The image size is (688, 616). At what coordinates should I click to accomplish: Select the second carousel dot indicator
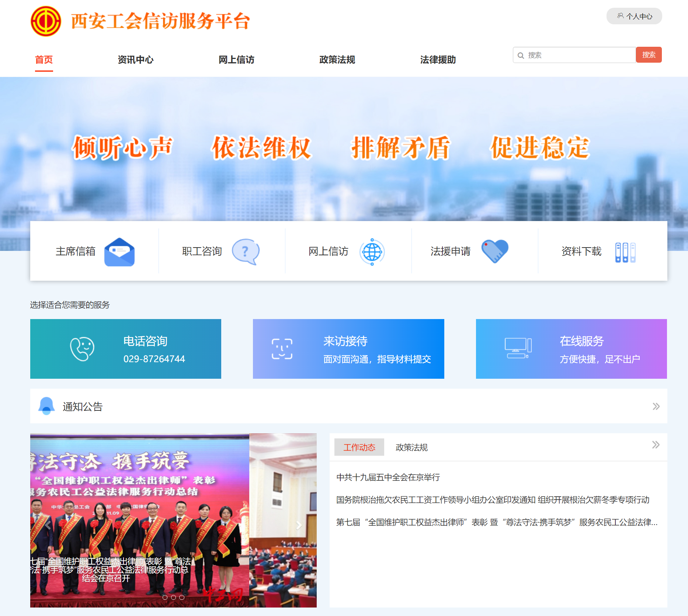[174, 598]
